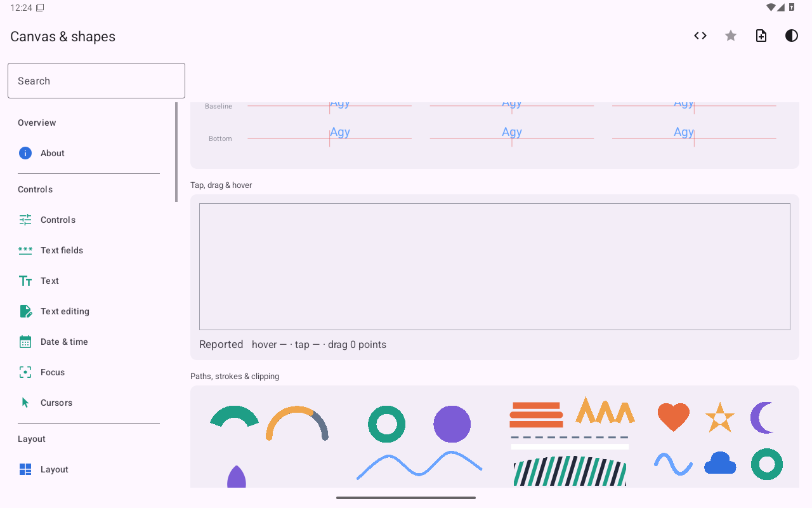The height and width of the screenshot is (508, 812).
Task: Click the orange heart shape
Action: click(x=673, y=417)
